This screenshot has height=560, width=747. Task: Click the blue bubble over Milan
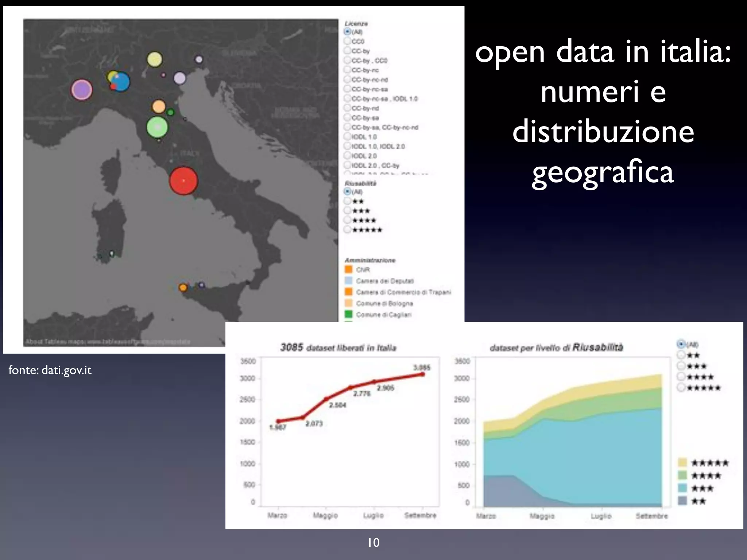[x=121, y=82]
